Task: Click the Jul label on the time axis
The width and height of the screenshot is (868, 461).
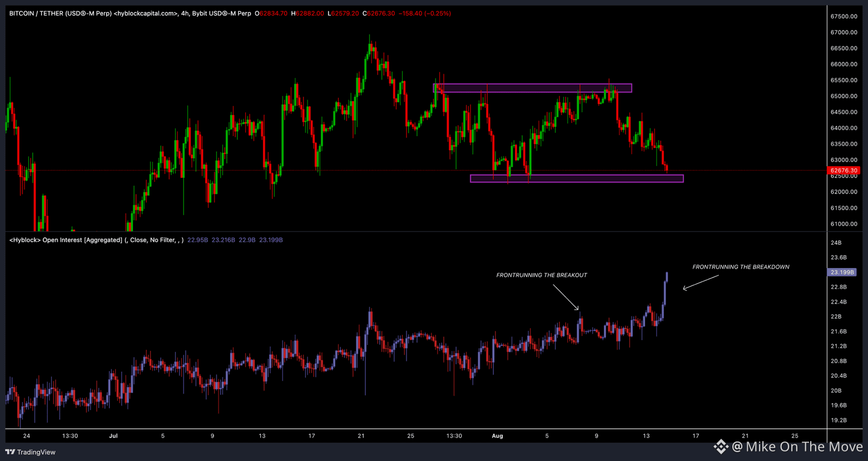Action: [113, 436]
